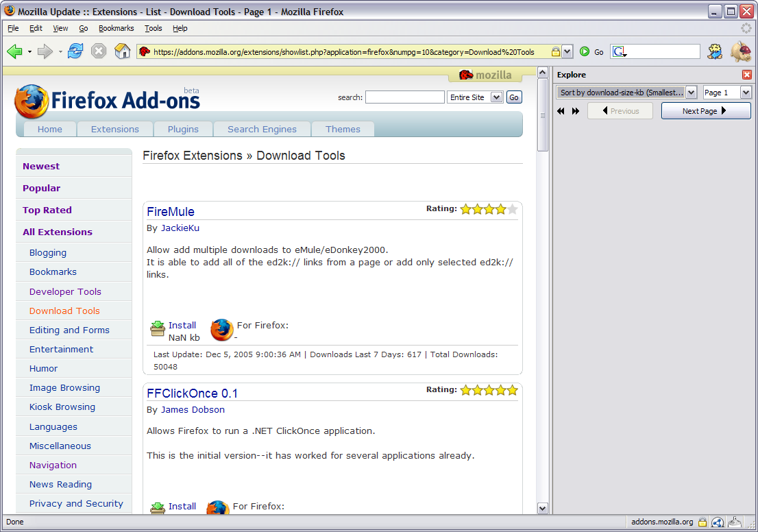
Task: Switch to the Search Engines tab
Action: click(262, 129)
